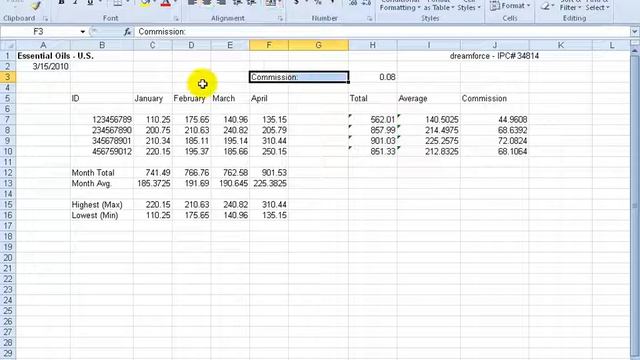Image resolution: width=640 pixels, height=360 pixels.
Task: Click the date cell 3/15/2010
Action: point(43,67)
